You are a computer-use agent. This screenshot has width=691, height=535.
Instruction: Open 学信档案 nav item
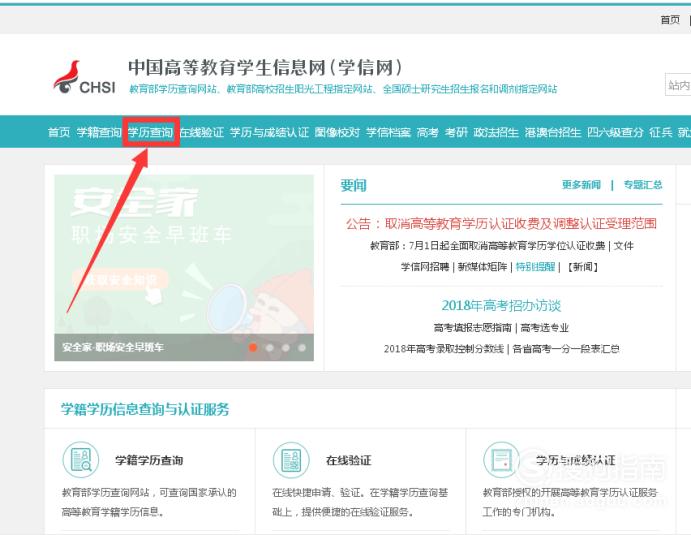click(388, 132)
